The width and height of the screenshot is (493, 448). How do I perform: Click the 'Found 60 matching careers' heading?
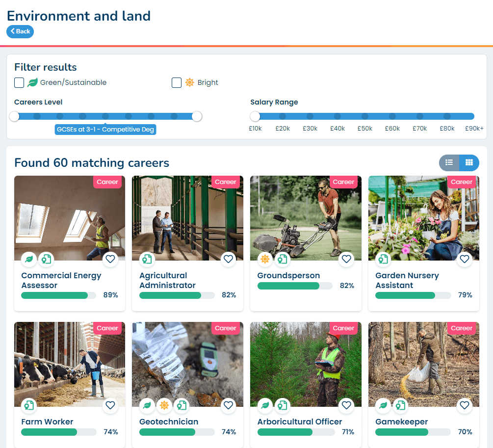(92, 163)
